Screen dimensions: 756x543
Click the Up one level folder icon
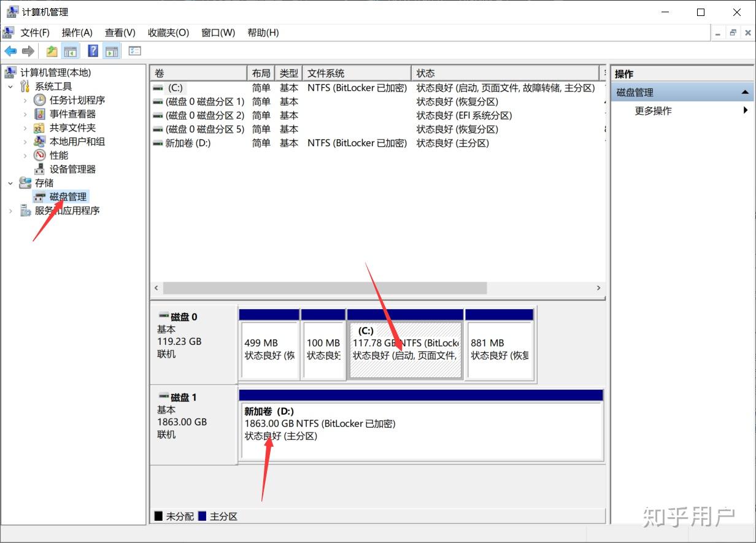[x=52, y=51]
